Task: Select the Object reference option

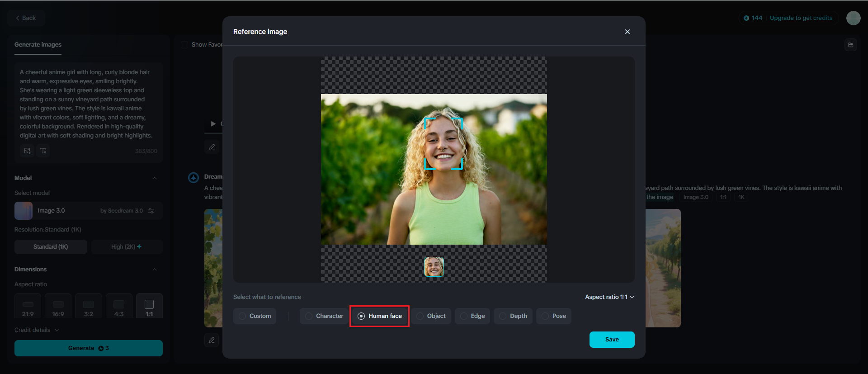Action: 431,316
